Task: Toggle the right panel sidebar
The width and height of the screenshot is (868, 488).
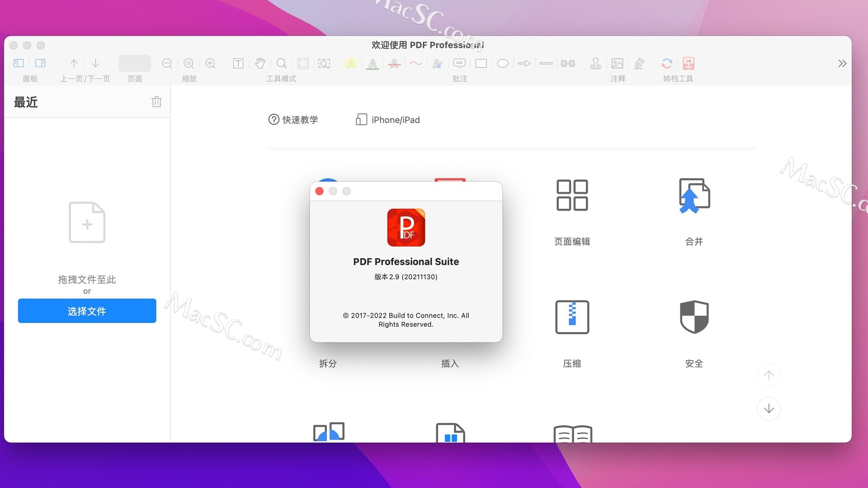Action: [x=40, y=63]
